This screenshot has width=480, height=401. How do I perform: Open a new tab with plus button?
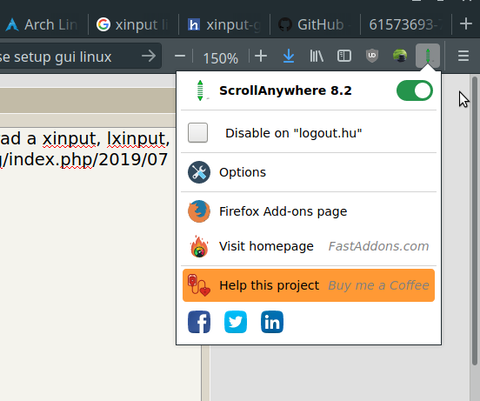click(x=466, y=24)
